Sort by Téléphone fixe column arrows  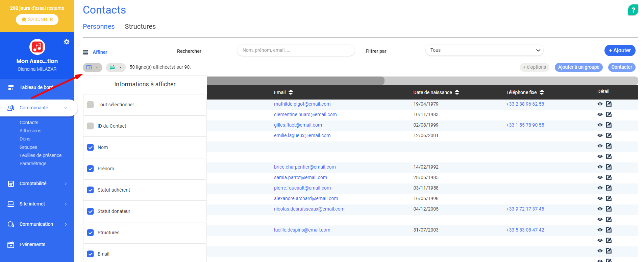(x=542, y=92)
